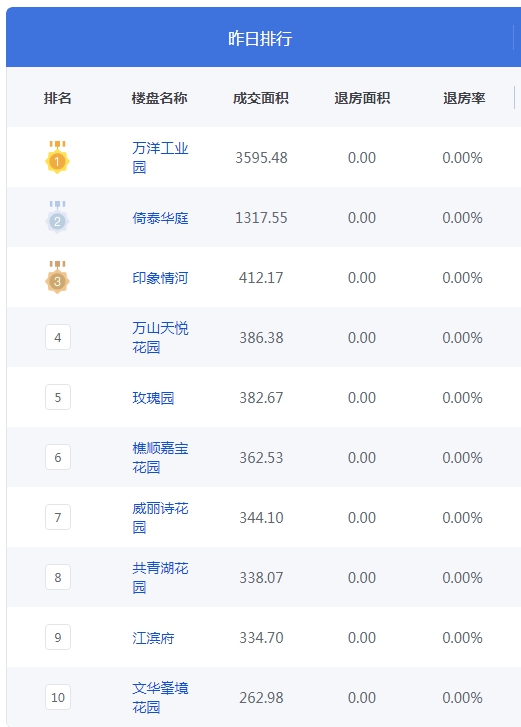
Task: Switch to the 昨日排行 tab
Action: pyautogui.click(x=260, y=38)
